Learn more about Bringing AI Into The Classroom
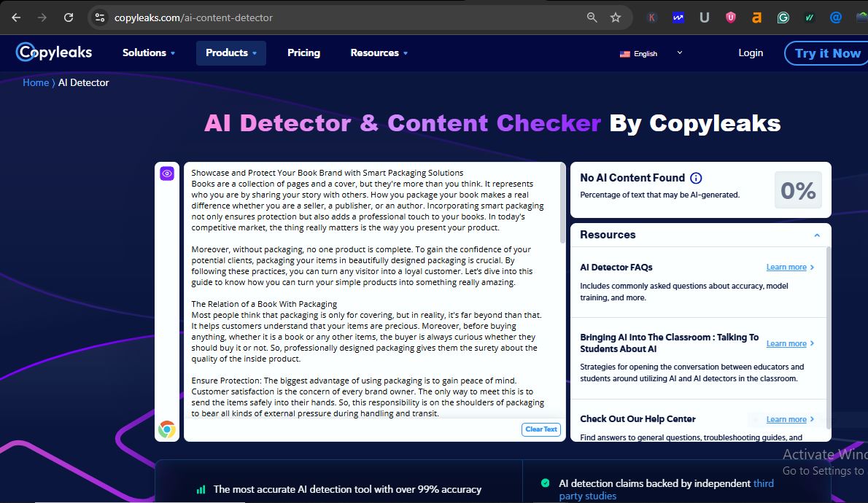Screen dimensions: 868x503 pos(789,343)
